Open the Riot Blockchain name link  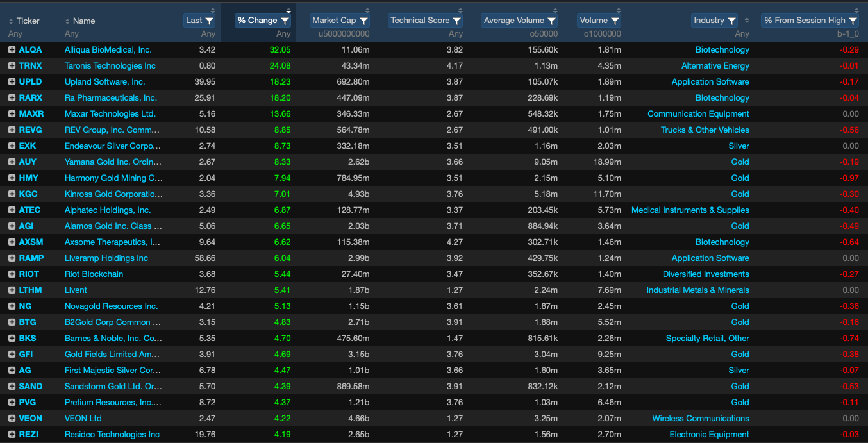click(94, 274)
